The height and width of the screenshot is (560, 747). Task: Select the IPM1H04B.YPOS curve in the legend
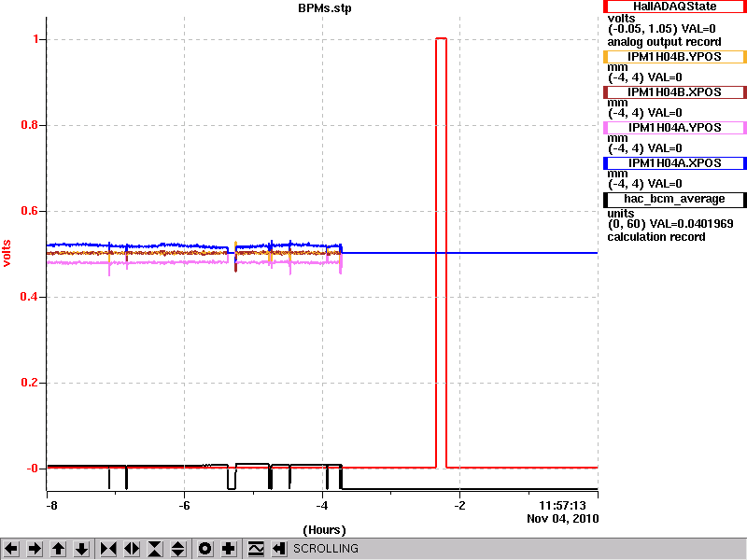[x=674, y=57]
